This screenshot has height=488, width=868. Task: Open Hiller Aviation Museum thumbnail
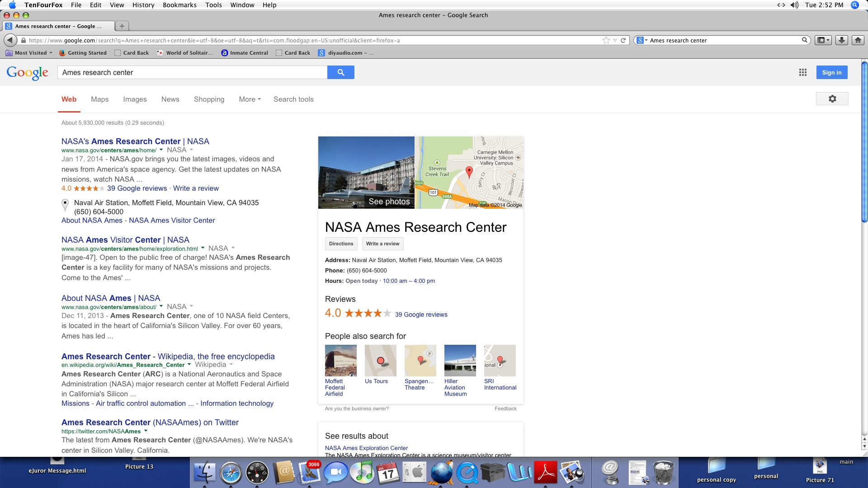coord(460,361)
